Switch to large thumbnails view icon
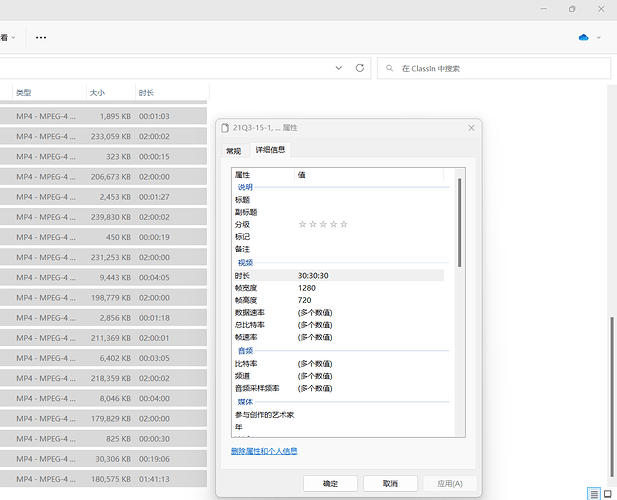Screen dimensions: 617x500 608,494
